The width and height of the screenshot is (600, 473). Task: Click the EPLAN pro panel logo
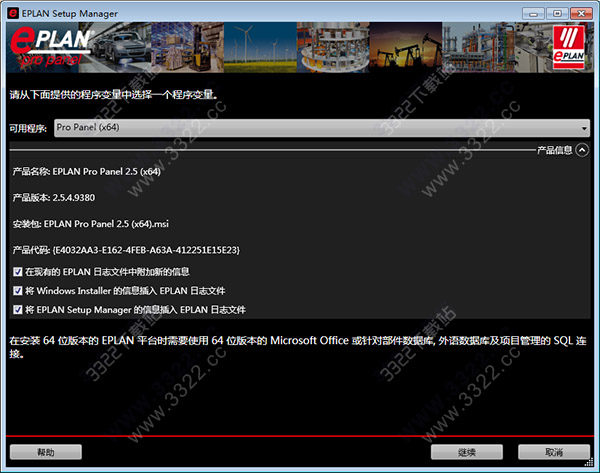click(51, 48)
